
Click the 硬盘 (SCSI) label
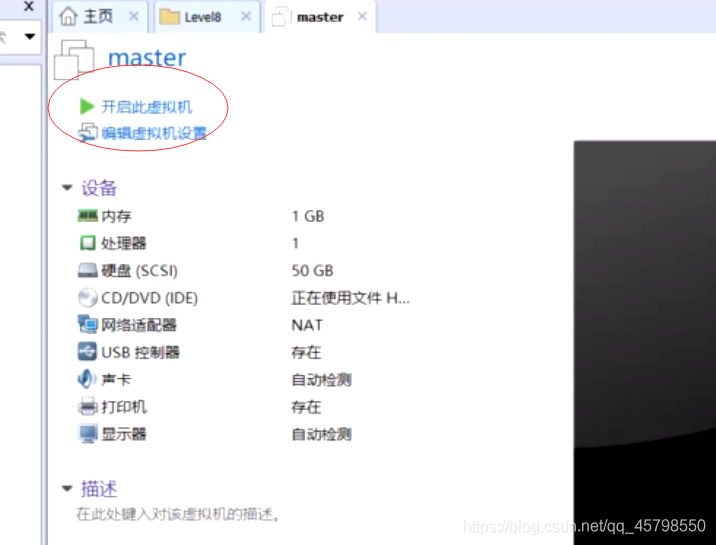point(139,271)
